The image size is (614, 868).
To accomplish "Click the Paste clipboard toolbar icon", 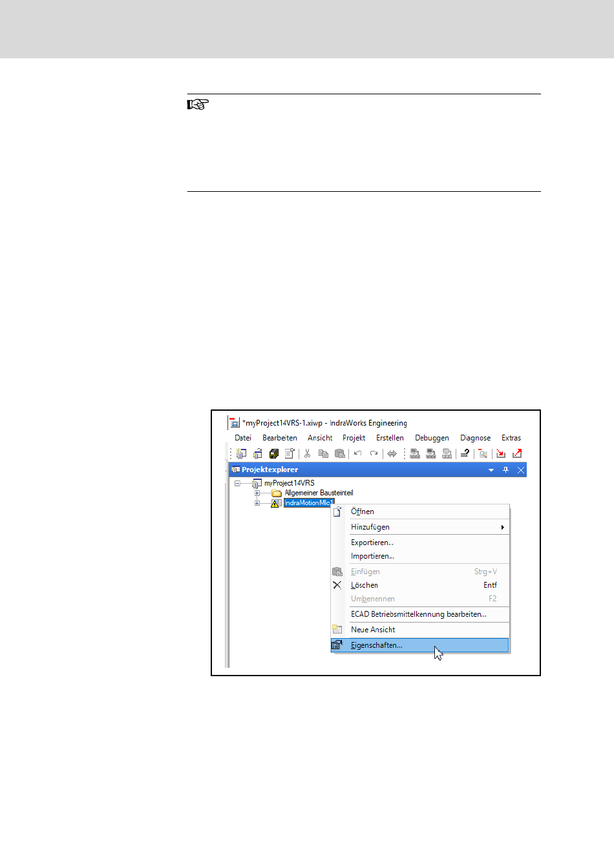I will click(339, 453).
